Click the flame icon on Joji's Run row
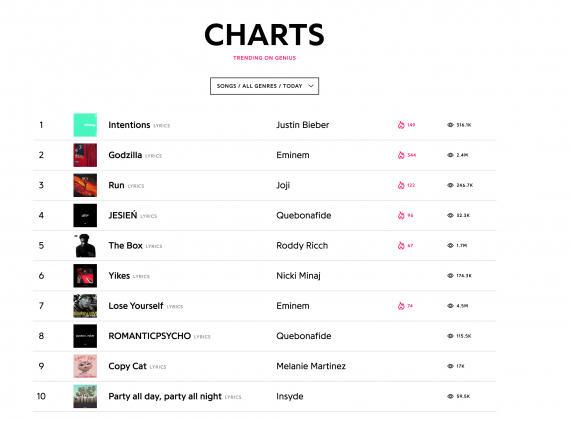The height and width of the screenshot is (421, 570). [401, 185]
